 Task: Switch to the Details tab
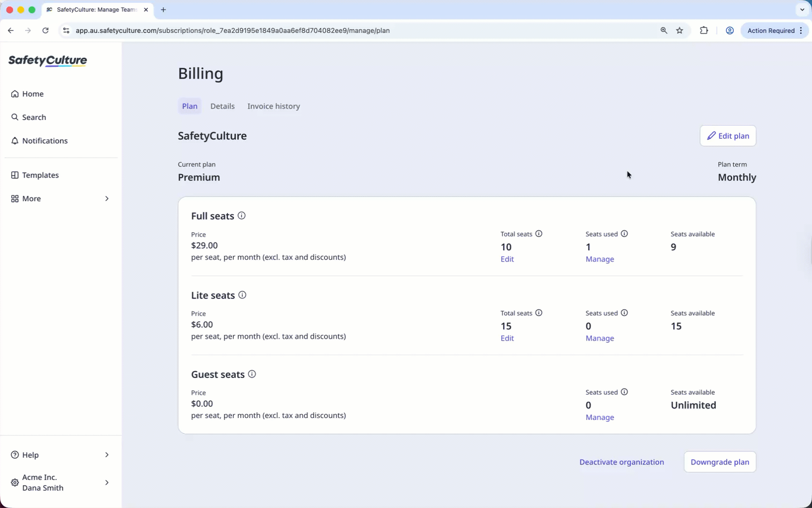pos(222,106)
